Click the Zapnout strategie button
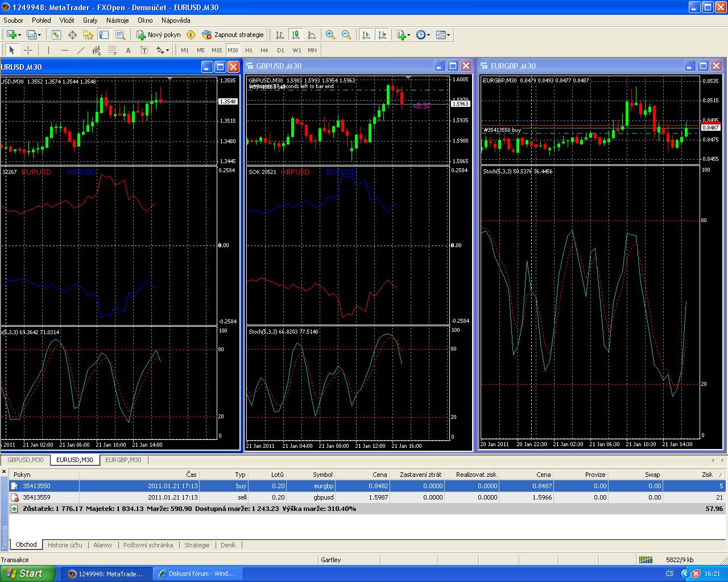Screen dimensions: 728x582 [233, 35]
